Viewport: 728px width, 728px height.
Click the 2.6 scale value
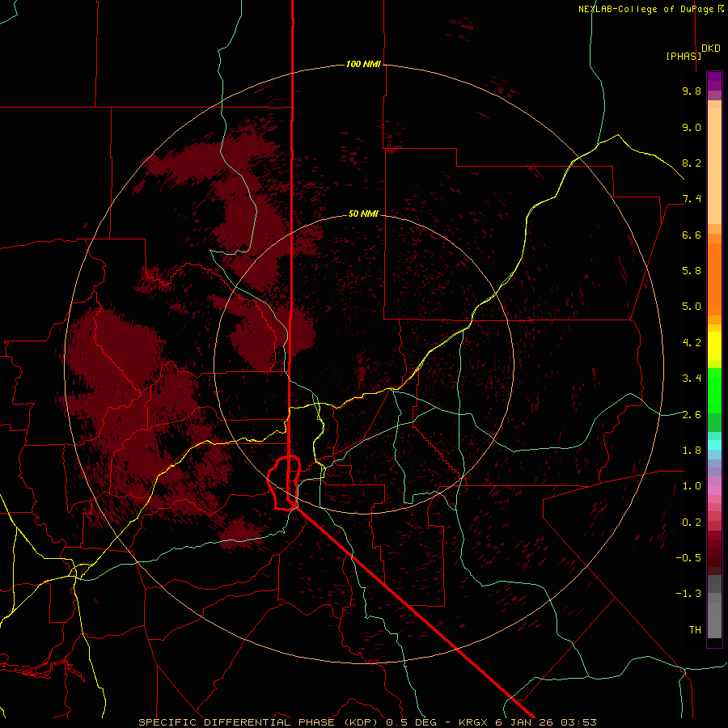(x=692, y=414)
